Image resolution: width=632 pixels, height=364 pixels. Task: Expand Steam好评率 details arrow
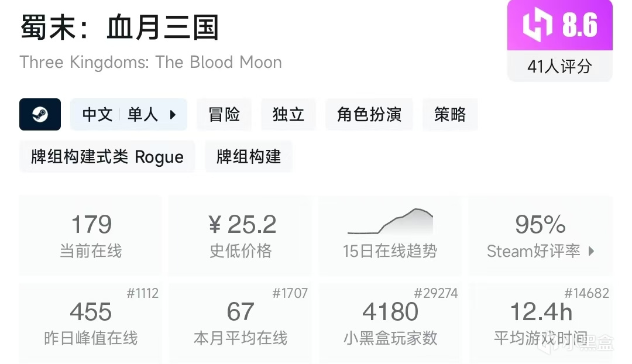(591, 251)
